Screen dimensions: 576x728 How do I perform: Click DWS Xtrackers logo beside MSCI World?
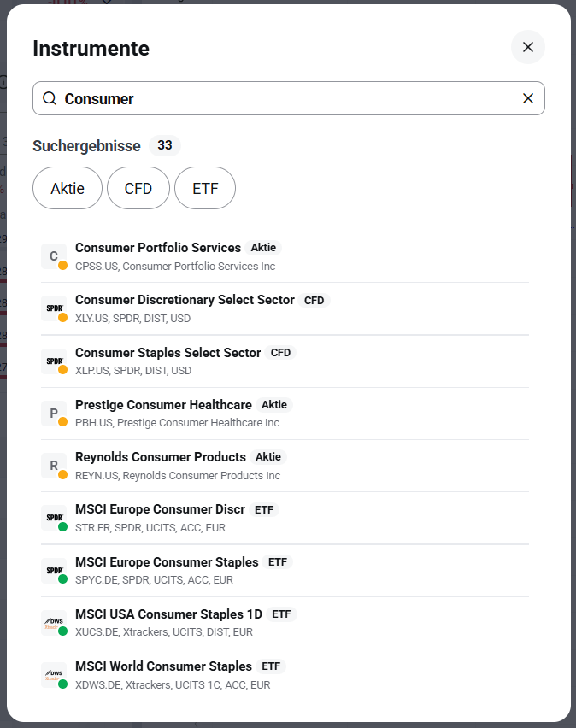54,675
